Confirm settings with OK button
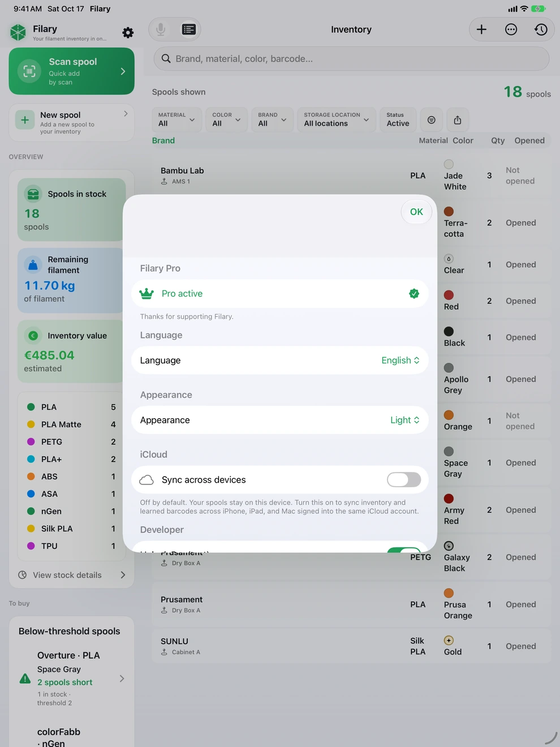Image resolution: width=560 pixels, height=747 pixels. 417,212
